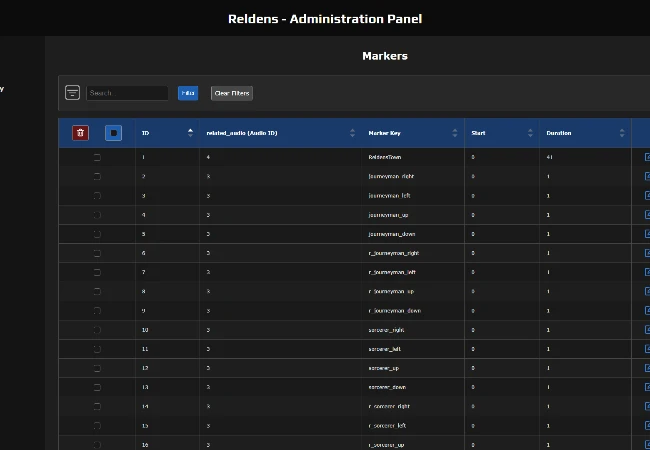Click the red trash delete-selected icon
This screenshot has width=650, height=450.
point(80,133)
